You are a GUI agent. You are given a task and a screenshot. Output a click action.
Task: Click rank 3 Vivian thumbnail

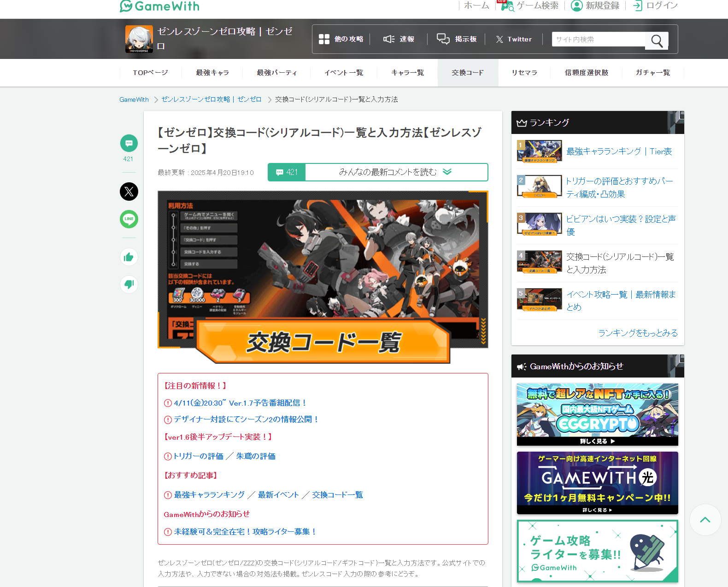[x=540, y=224]
